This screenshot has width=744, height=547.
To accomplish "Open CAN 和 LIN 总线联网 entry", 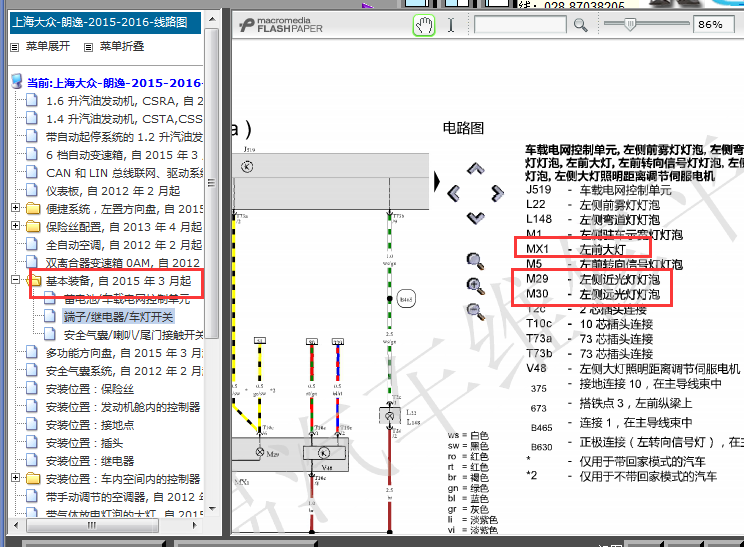I will (x=124, y=173).
